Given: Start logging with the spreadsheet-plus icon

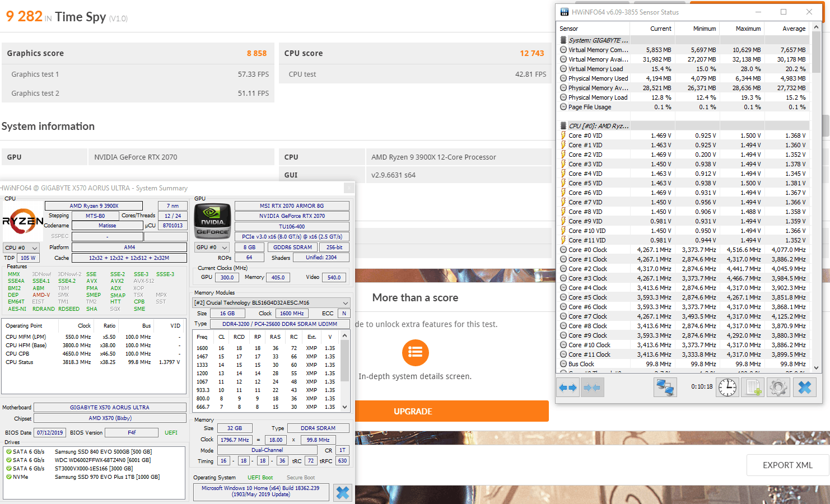Looking at the screenshot, I should point(753,388).
